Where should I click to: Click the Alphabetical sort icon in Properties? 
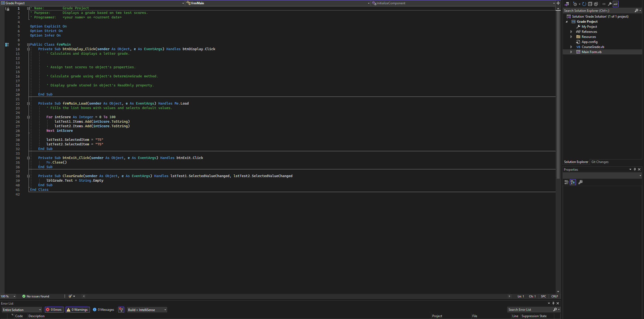[x=573, y=182]
